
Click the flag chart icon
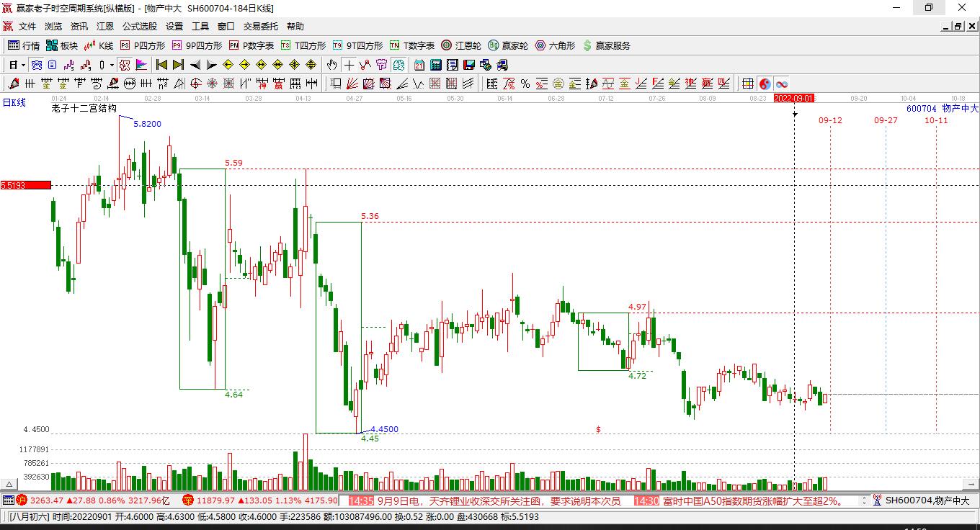[x=141, y=65]
